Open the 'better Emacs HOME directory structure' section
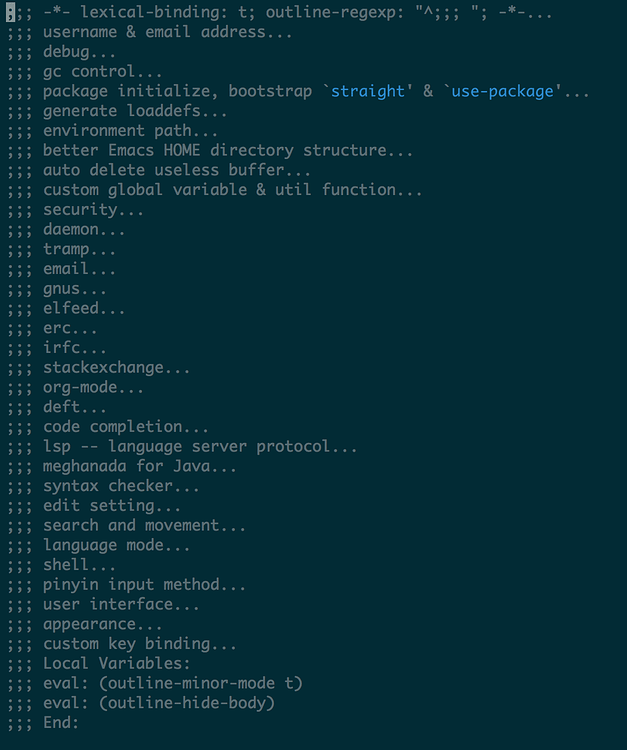627x750 pixels. pyautogui.click(x=209, y=151)
